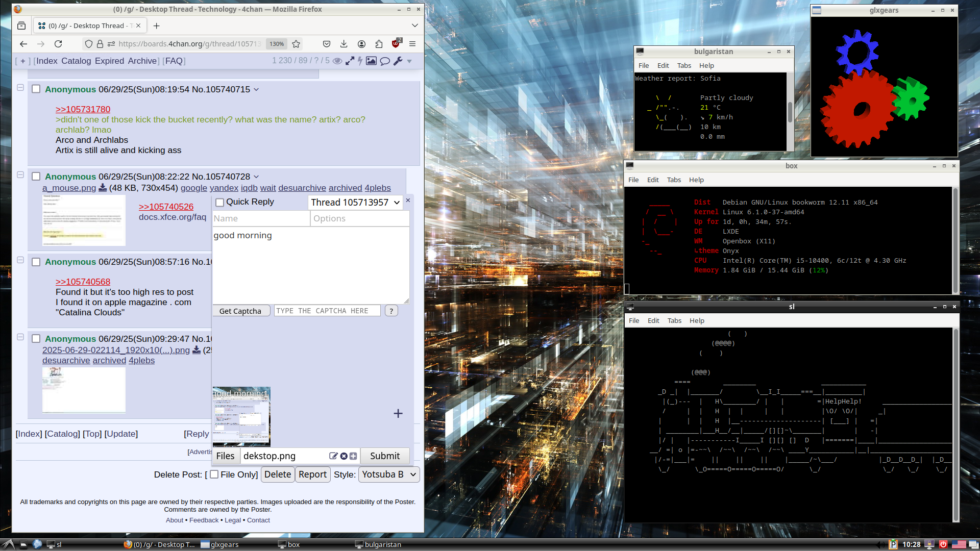Open the quick reply speech-bubble icon
Viewport: 980px width, 551px height.
coord(385,61)
